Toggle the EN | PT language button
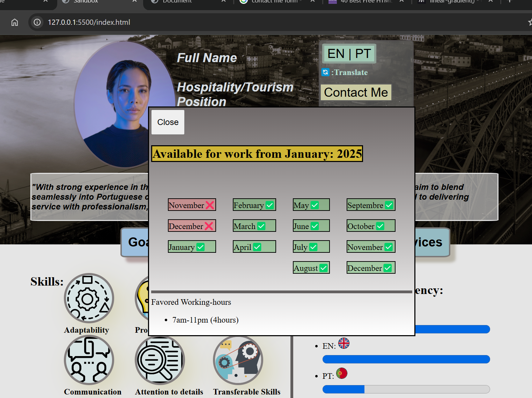 349,54
